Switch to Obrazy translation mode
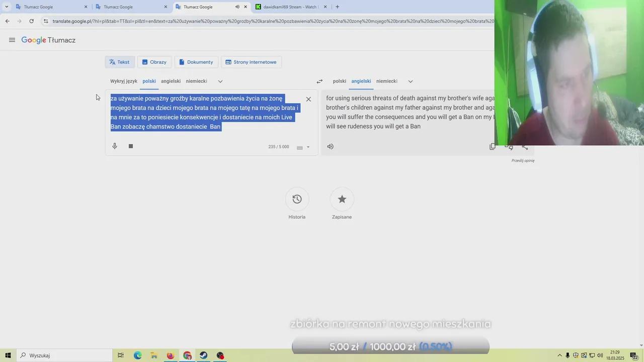Viewport: 644px width, 362px height. tap(154, 62)
